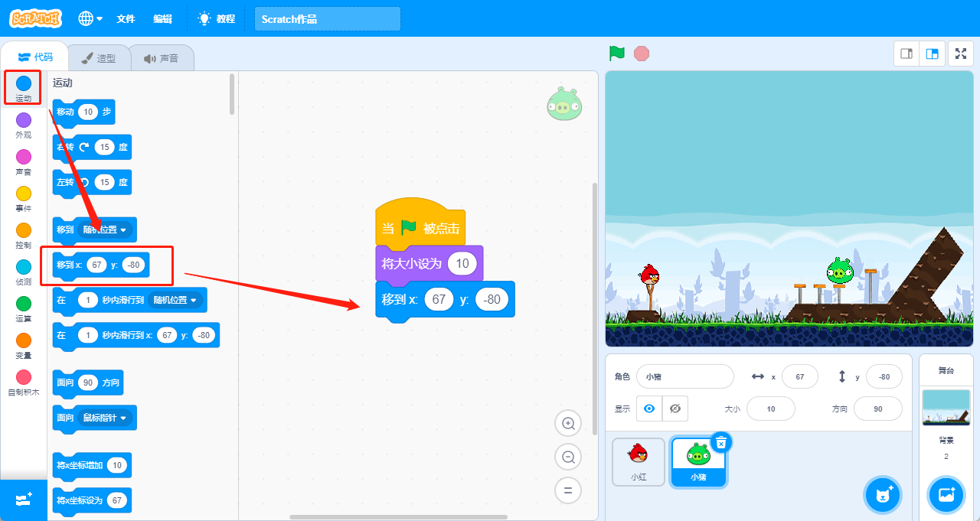The height and width of the screenshot is (521, 980).
Task: Select the 声音 block category
Action: coord(24,162)
